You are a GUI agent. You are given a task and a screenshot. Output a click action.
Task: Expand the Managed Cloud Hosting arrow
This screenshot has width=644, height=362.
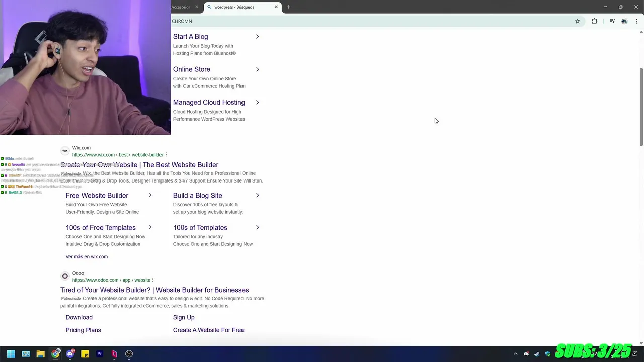(x=257, y=102)
